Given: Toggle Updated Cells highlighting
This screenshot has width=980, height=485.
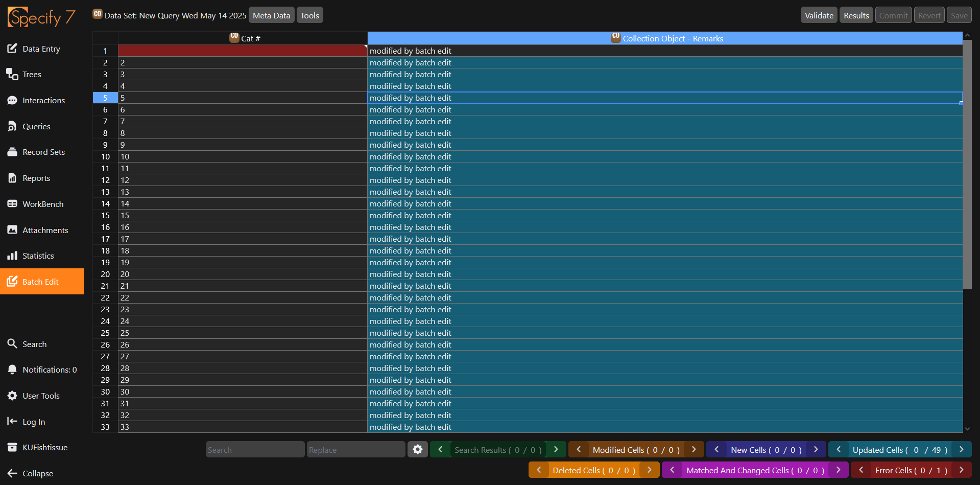Looking at the screenshot, I should pyautogui.click(x=900, y=450).
